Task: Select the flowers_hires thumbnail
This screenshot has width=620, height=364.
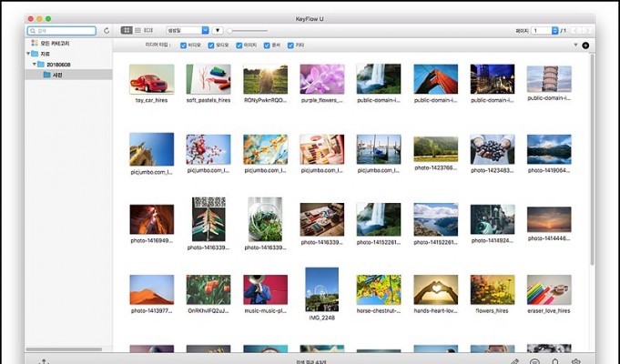Action: pyautogui.click(x=493, y=289)
